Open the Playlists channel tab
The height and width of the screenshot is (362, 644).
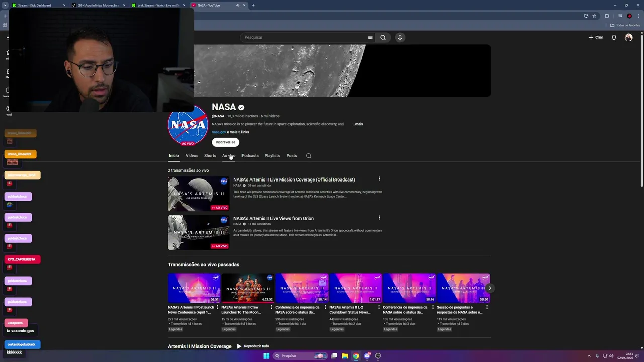[x=272, y=156]
